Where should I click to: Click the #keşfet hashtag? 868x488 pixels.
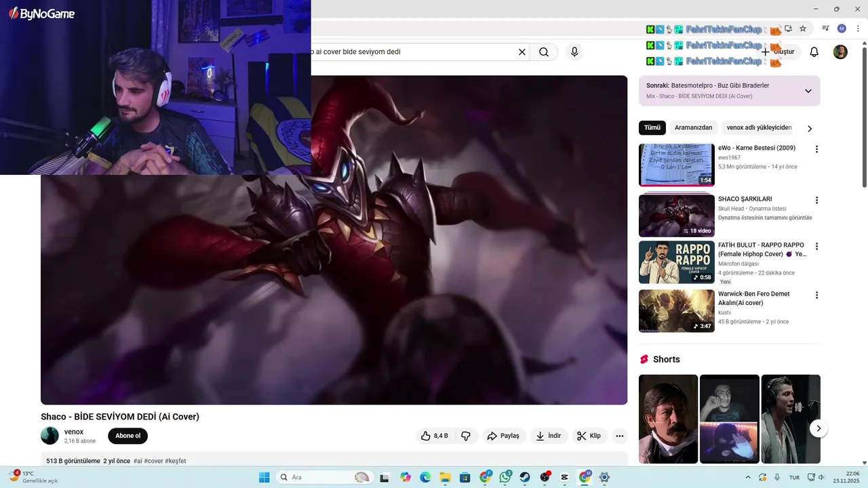pyautogui.click(x=175, y=461)
